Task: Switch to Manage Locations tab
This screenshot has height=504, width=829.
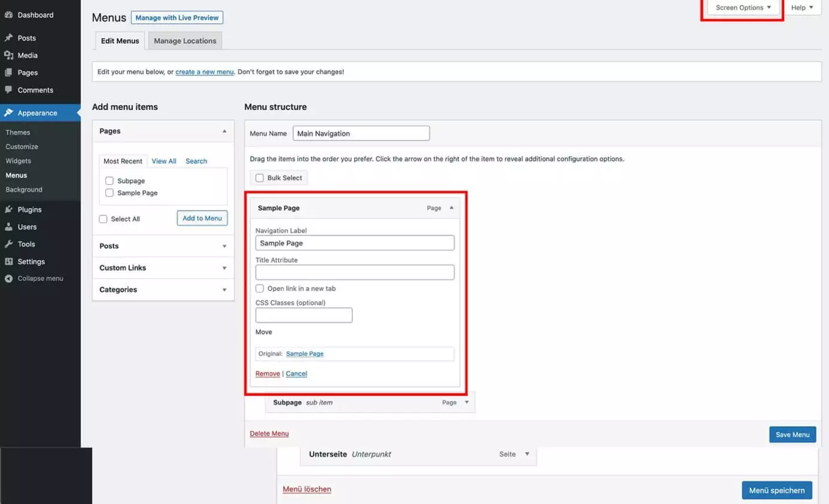Action: coord(185,41)
